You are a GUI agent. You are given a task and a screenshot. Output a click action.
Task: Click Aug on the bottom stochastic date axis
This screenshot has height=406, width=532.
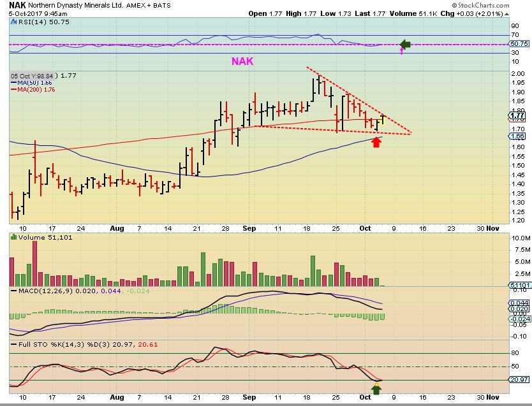(x=117, y=397)
